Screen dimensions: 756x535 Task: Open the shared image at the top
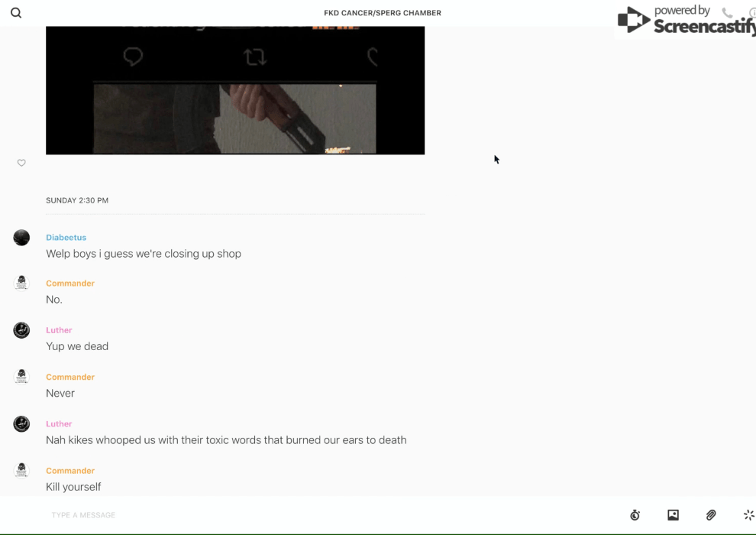click(x=235, y=90)
